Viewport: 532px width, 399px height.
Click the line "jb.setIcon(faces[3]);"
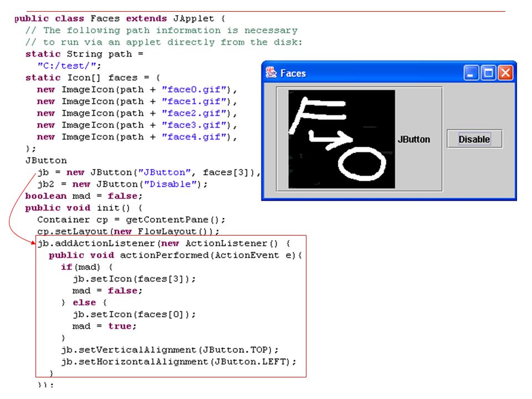(134, 279)
